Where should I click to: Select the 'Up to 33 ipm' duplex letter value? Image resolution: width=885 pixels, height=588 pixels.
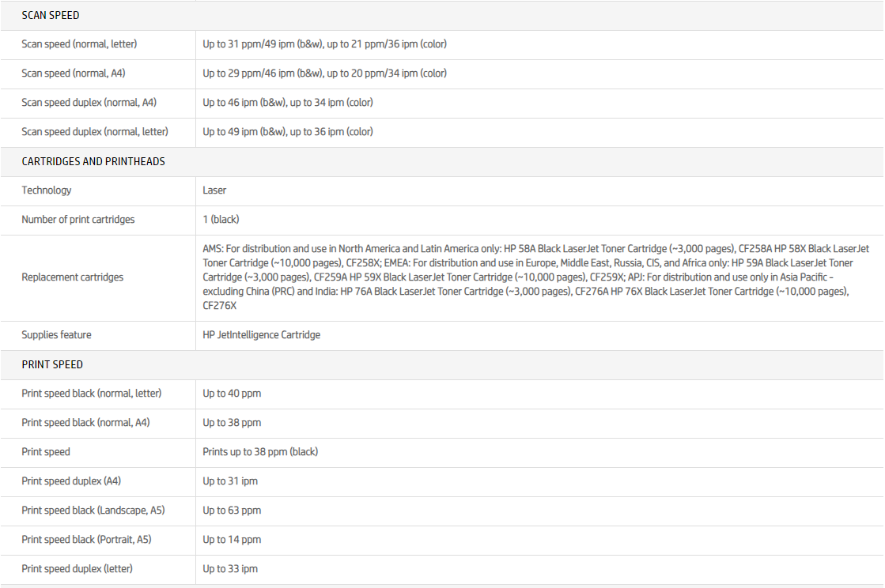point(230,569)
